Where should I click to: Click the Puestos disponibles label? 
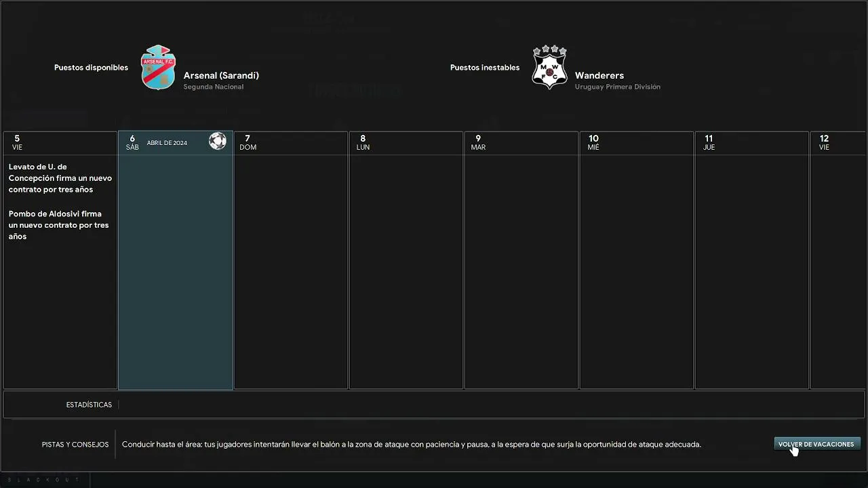point(91,68)
